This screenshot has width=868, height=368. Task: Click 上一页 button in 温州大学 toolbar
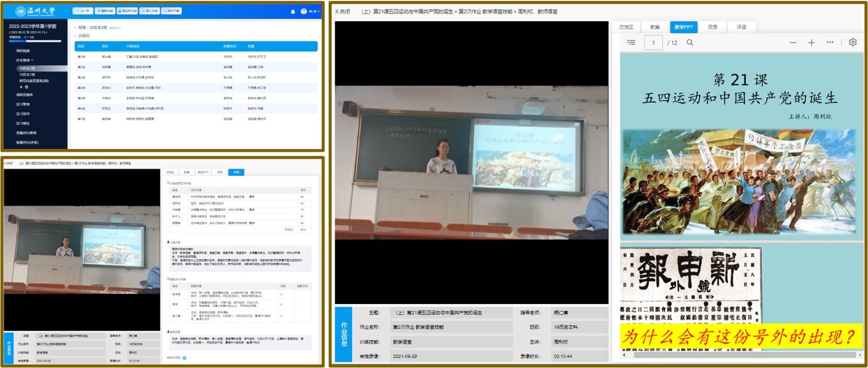click(83, 11)
